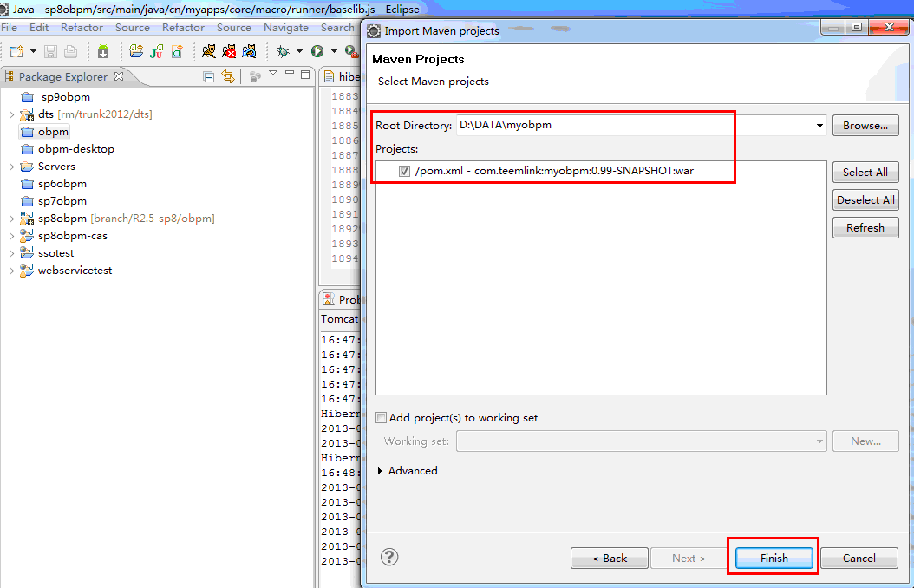Image resolution: width=914 pixels, height=588 pixels.
Task: Switch to the hibe... editor tab
Action: coord(343,76)
